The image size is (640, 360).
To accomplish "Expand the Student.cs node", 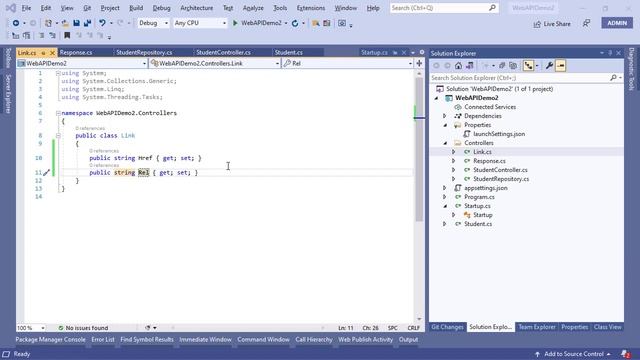I will pyautogui.click(x=445, y=224).
